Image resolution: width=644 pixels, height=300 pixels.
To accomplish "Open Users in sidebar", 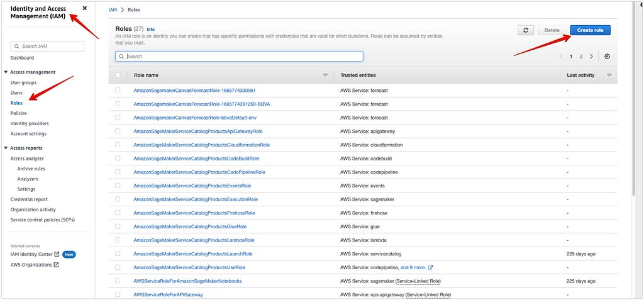I will [x=16, y=93].
